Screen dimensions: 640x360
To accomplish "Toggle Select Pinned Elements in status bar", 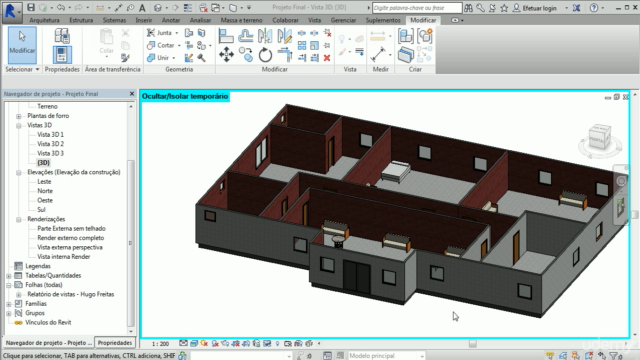I will pyautogui.click(x=576, y=356).
